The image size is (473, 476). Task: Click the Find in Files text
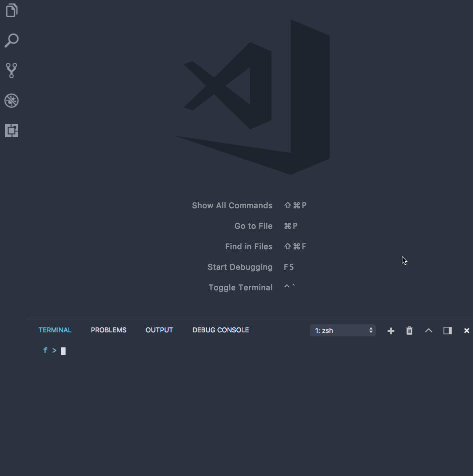(x=249, y=246)
